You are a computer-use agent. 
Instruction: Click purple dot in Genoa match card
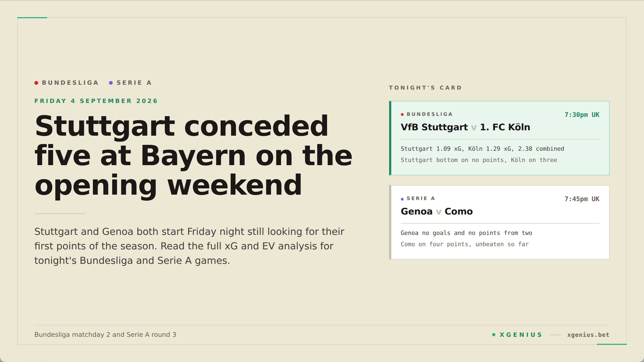point(402,199)
